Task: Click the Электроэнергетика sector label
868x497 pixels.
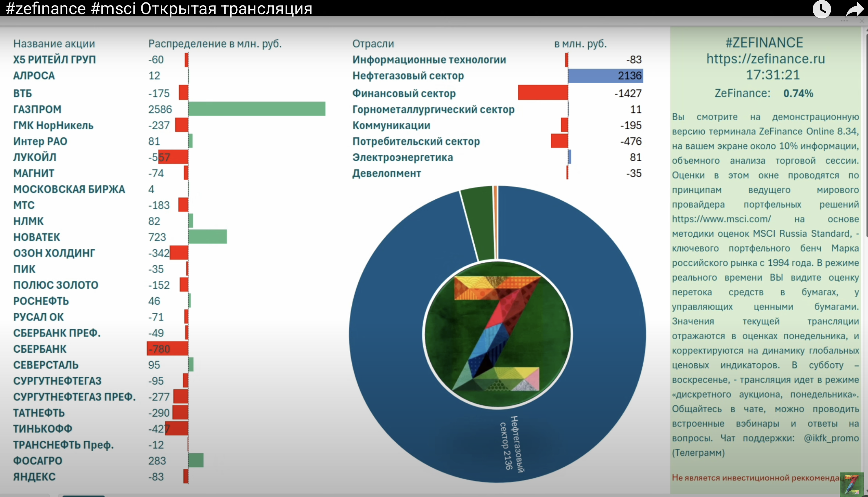Action: pos(403,157)
